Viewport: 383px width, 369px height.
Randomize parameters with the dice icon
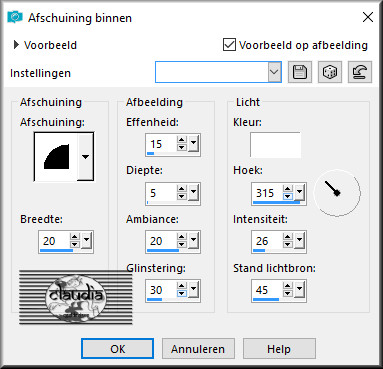(x=330, y=72)
